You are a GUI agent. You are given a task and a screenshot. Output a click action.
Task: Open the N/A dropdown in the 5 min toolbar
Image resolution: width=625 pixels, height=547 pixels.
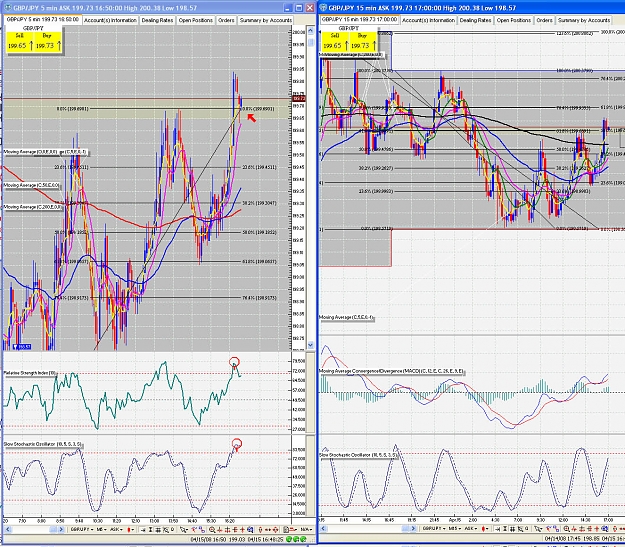306,529
